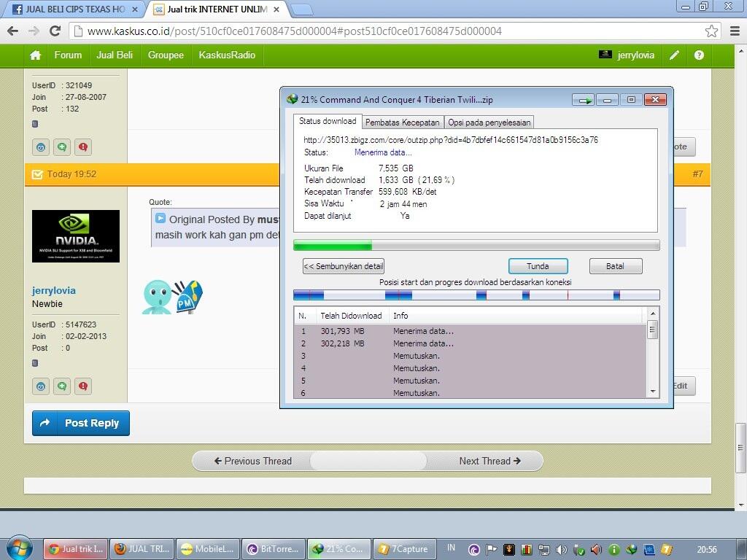Open post number #7 link

pyautogui.click(x=697, y=174)
